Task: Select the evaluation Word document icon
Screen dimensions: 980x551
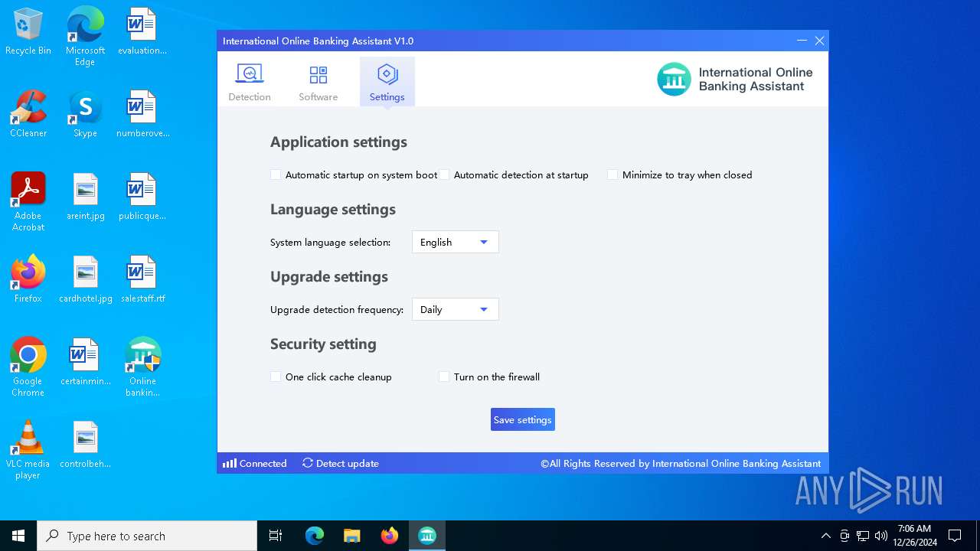Action: 142,32
